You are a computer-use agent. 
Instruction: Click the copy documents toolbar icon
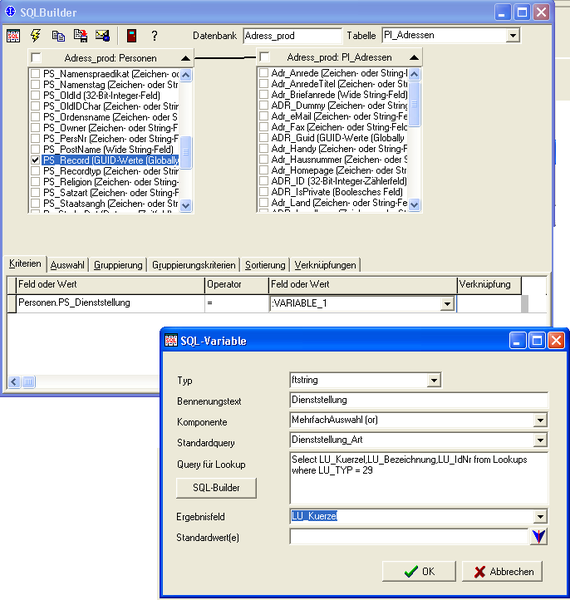tap(58, 36)
